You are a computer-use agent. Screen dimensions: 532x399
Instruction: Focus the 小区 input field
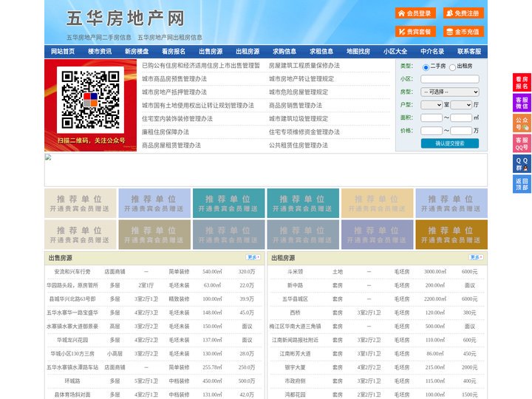(x=450, y=79)
